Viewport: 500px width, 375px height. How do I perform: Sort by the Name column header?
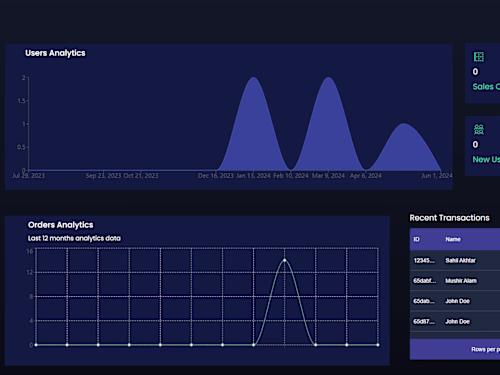pos(453,239)
